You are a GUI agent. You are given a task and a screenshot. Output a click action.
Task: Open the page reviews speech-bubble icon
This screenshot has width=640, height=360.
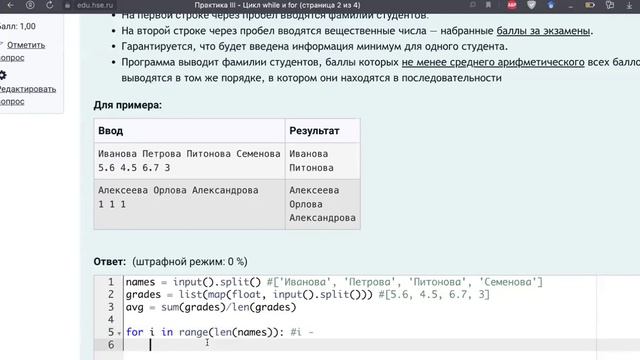coord(473,5)
